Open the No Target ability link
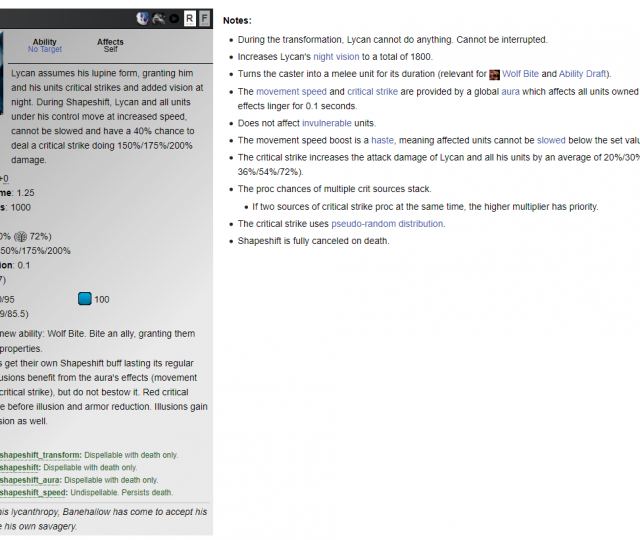 pos(45,49)
